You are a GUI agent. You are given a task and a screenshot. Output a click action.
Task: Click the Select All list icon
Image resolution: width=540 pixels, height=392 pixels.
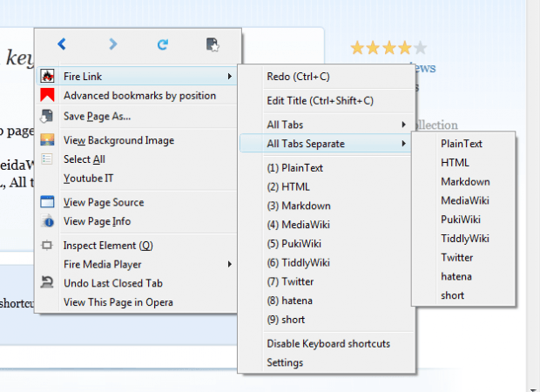[47, 159]
